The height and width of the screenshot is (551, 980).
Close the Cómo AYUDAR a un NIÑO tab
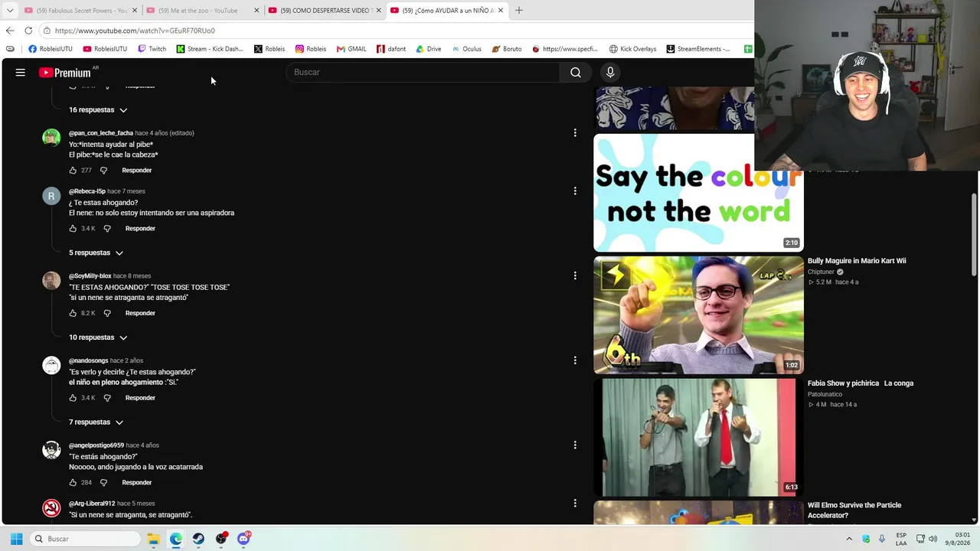click(x=501, y=10)
